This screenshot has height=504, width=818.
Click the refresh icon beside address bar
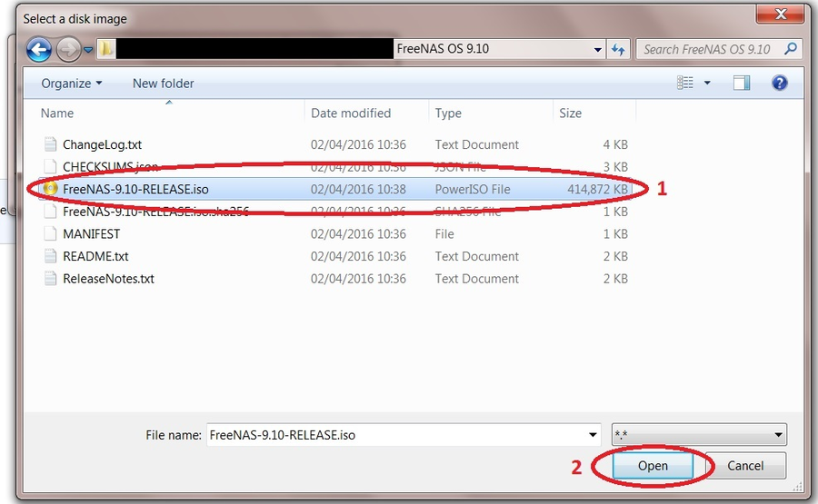click(x=619, y=49)
